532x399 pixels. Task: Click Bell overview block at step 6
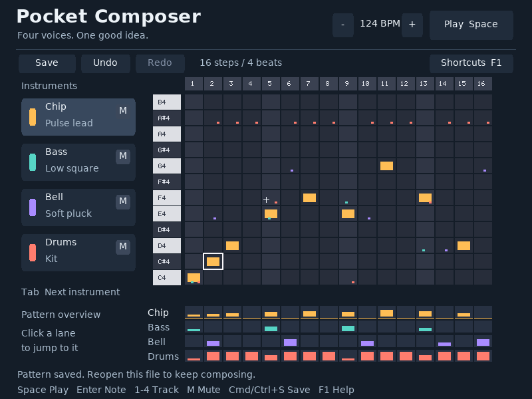pos(290,342)
